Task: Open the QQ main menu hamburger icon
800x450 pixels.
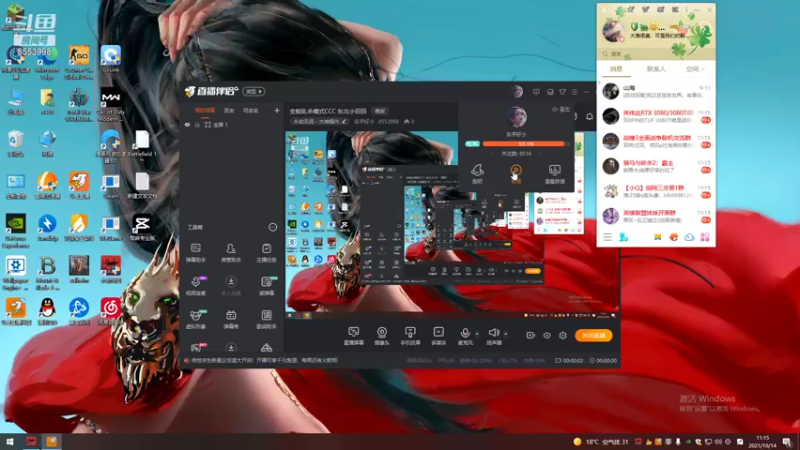Action: (x=607, y=237)
